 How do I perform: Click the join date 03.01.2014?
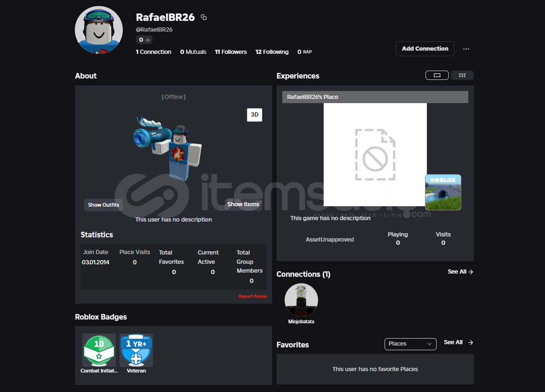click(96, 262)
